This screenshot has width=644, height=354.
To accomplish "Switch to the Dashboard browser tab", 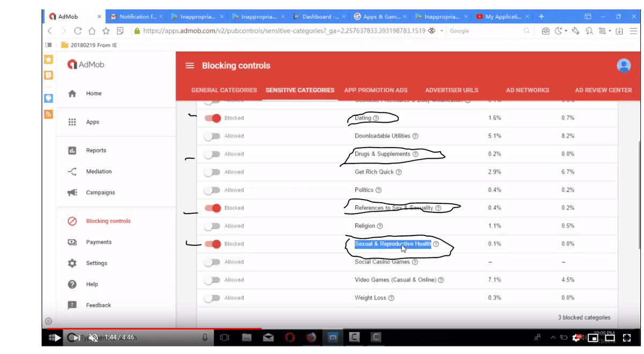I will (x=320, y=17).
